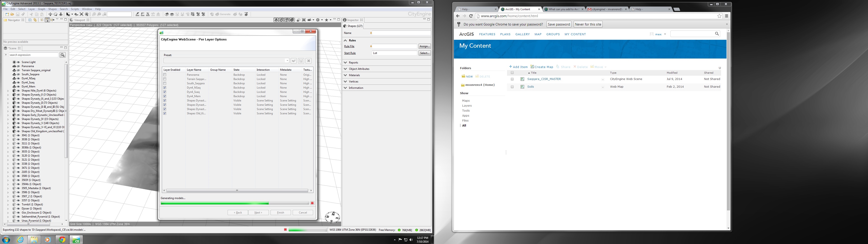This screenshot has width=868, height=244.
Task: Click the Add Item link
Action: [x=518, y=67]
